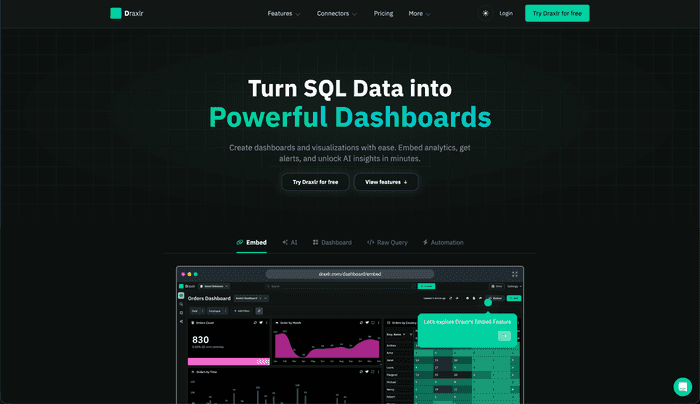Click the pencil edit icon beside Add Filter

pos(259,311)
